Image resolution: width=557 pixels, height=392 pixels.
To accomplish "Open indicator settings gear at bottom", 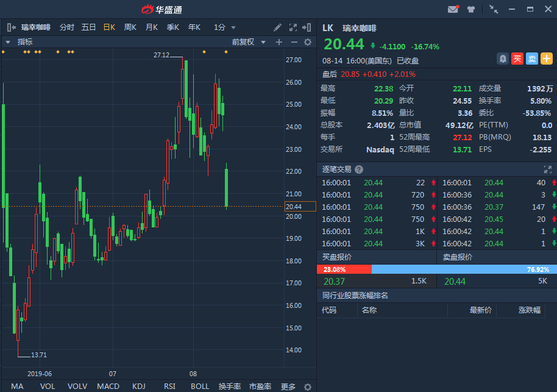I will tap(308, 387).
